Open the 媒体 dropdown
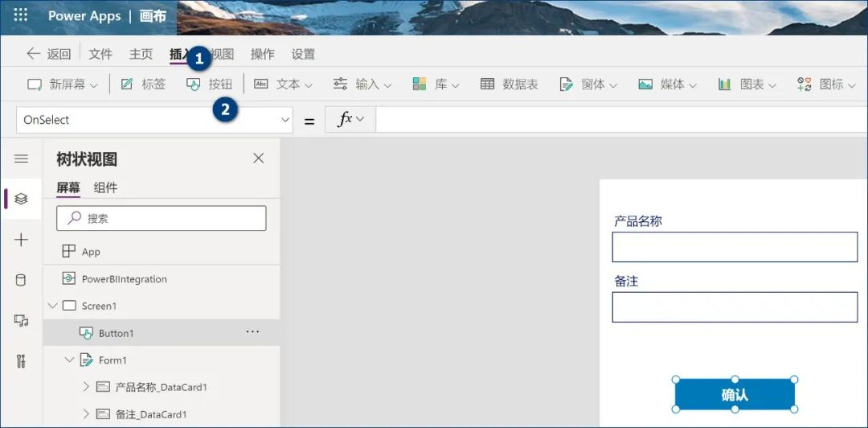This screenshot has width=868, height=428. pyautogui.click(x=667, y=84)
